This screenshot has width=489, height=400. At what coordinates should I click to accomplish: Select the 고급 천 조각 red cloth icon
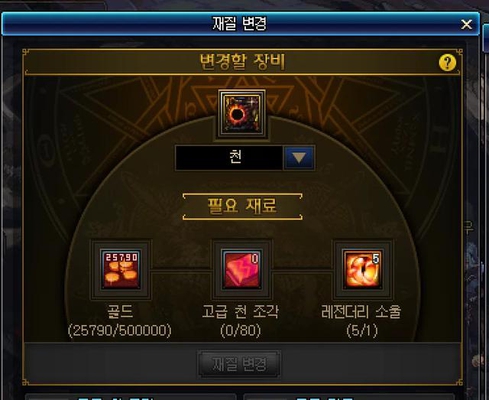pyautogui.click(x=242, y=269)
